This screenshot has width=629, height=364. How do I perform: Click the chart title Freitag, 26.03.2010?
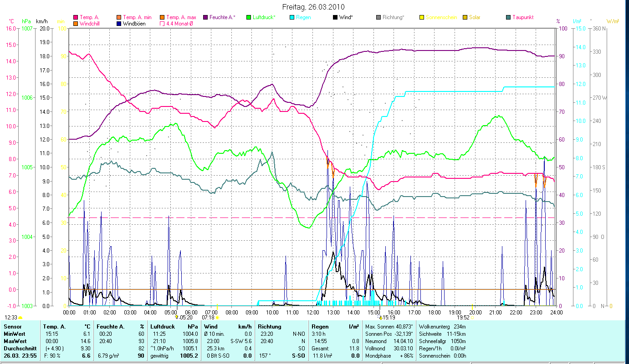[314, 7]
